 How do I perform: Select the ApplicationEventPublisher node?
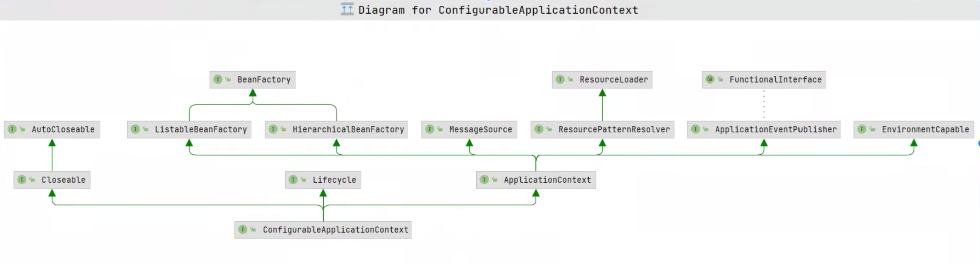pos(775,130)
